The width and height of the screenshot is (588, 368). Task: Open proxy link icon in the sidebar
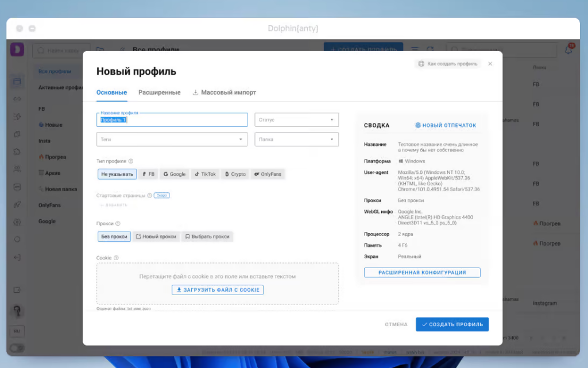pyautogui.click(x=17, y=99)
